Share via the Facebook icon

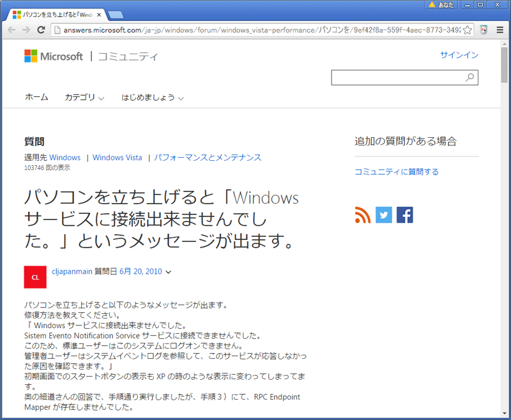405,215
